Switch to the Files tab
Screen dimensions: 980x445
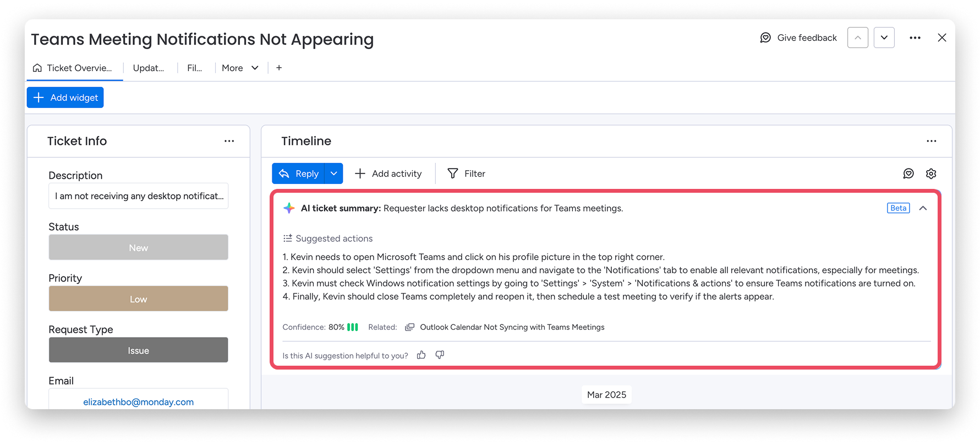pyautogui.click(x=195, y=68)
